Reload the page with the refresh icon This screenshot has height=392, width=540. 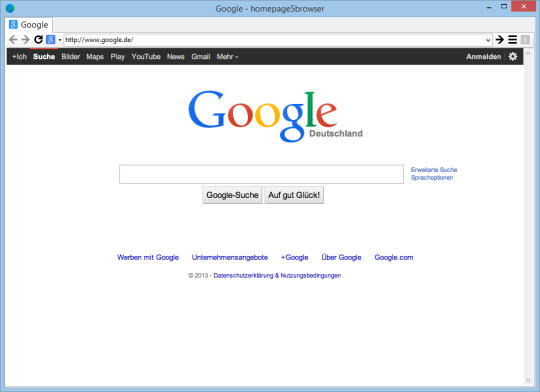click(38, 40)
